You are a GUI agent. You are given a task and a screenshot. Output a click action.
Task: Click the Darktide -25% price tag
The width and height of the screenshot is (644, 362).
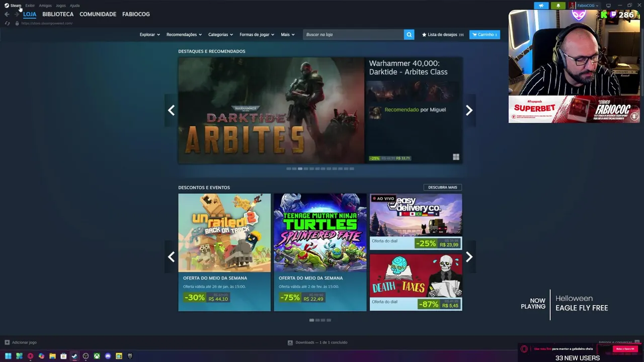click(x=390, y=158)
